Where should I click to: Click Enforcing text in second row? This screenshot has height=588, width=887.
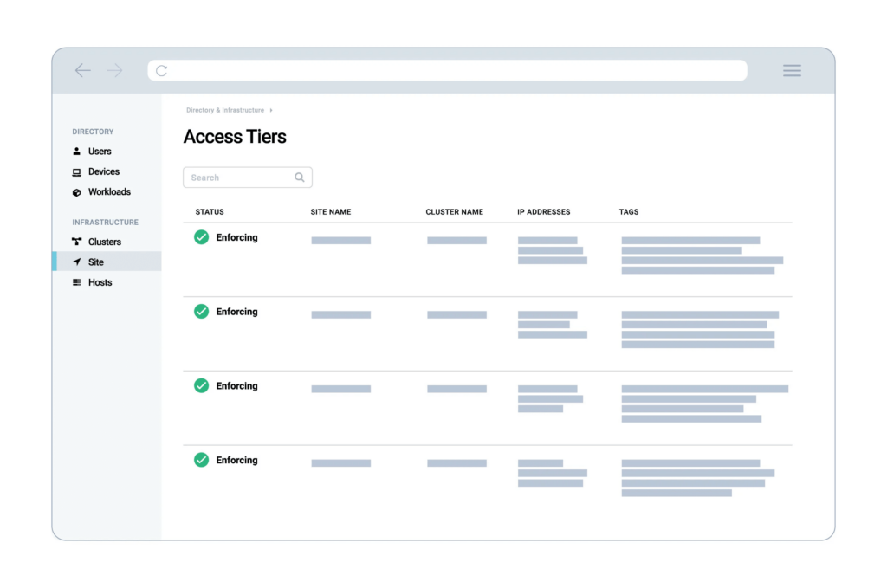coord(236,312)
